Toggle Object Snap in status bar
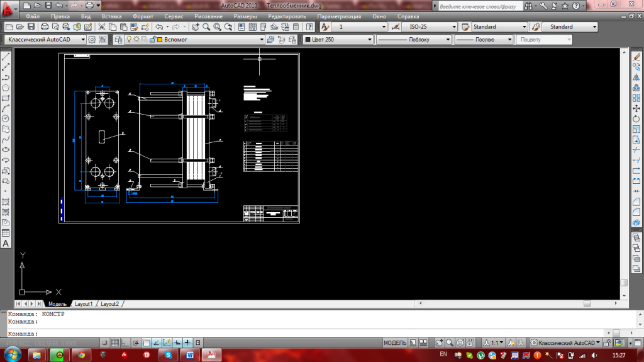 (146, 342)
